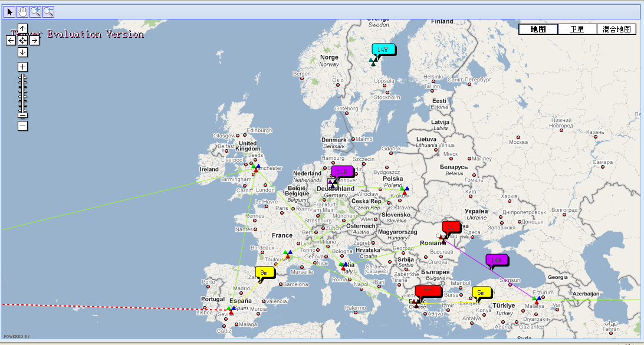
Task: Click the Edinburgh city label
Action: tap(259, 130)
